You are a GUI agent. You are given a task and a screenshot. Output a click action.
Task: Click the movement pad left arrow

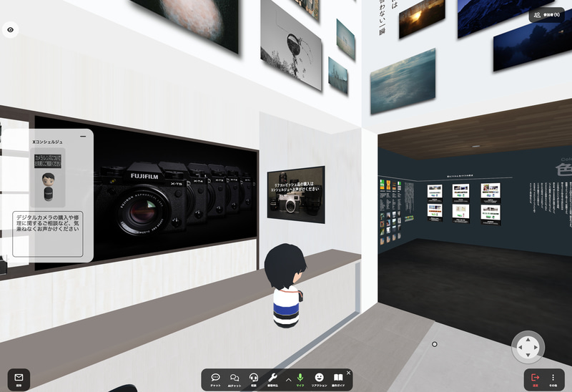[521, 348]
